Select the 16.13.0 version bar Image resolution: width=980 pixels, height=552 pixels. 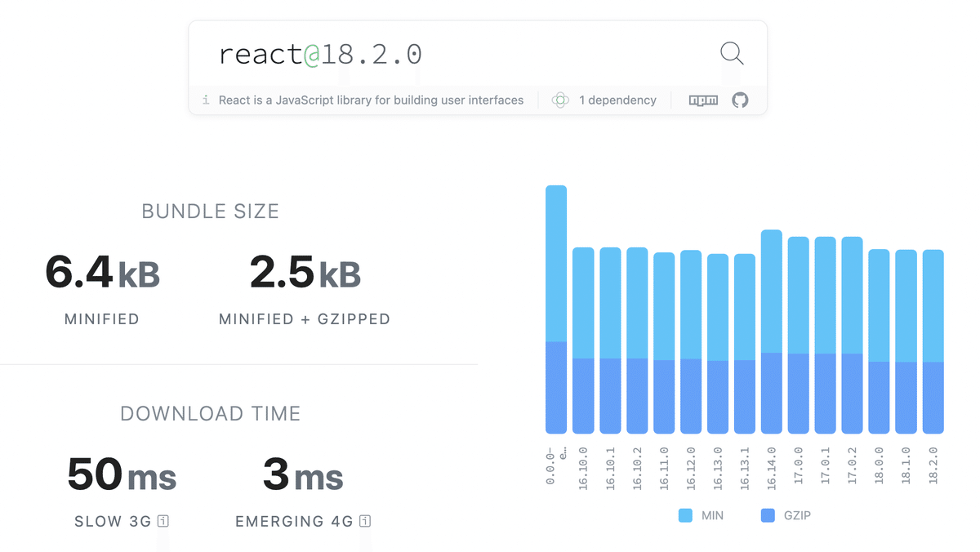pos(718,344)
